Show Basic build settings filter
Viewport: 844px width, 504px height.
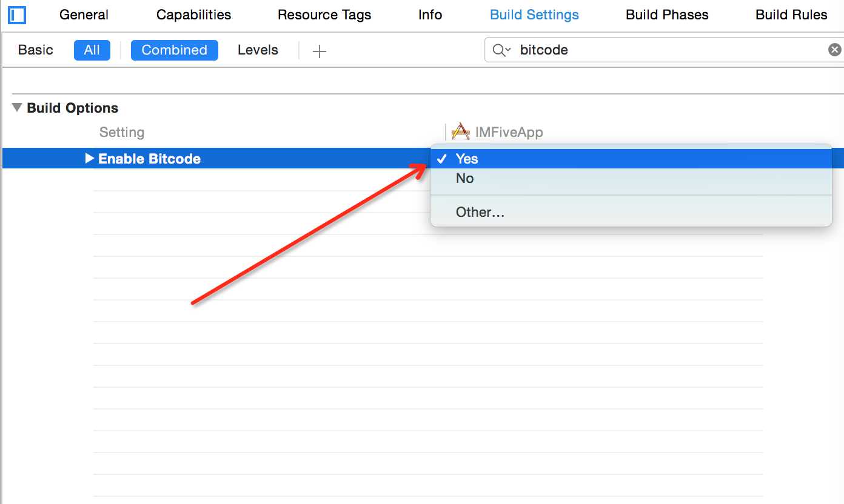click(36, 50)
